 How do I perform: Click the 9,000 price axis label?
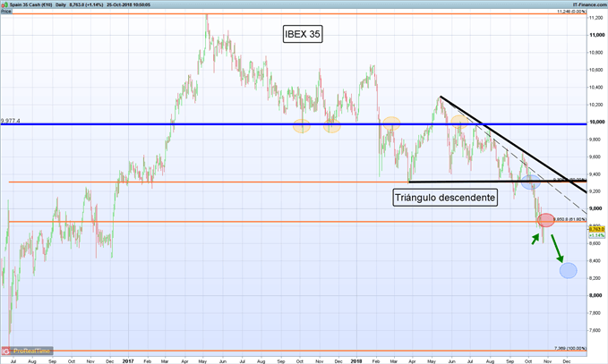pyautogui.click(x=596, y=208)
